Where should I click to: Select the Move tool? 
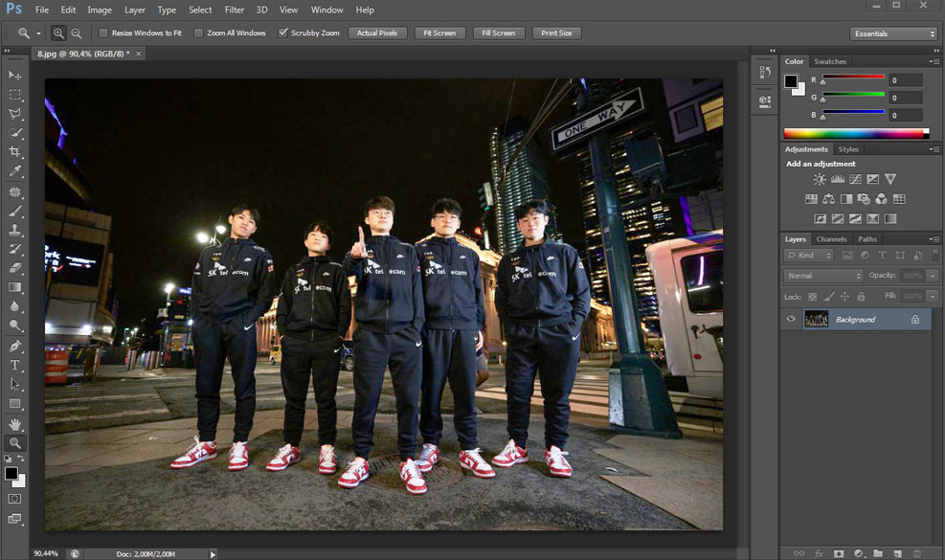15,76
